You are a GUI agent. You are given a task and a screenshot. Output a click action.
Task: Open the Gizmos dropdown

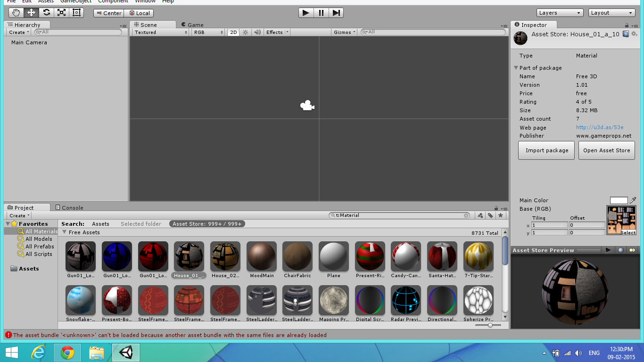point(344,32)
